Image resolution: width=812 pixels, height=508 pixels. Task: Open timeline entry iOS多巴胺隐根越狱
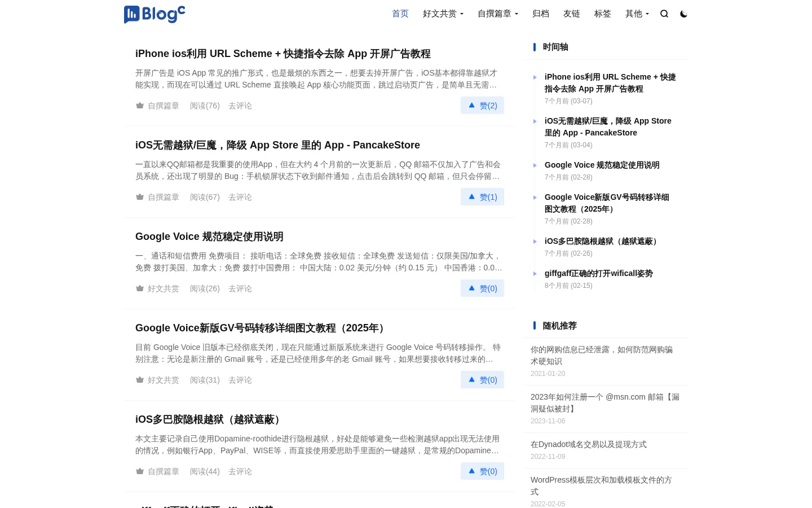point(602,241)
